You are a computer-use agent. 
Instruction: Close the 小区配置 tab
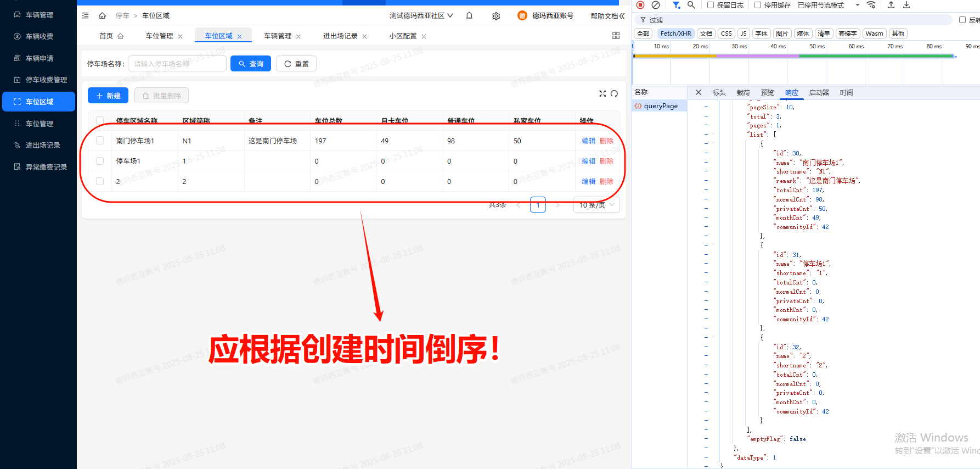tap(424, 36)
